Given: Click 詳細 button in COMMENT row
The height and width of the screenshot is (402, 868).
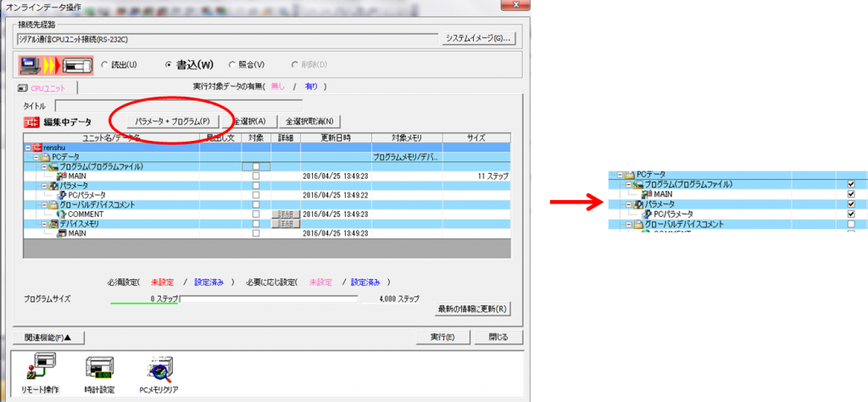Looking at the screenshot, I should [285, 214].
